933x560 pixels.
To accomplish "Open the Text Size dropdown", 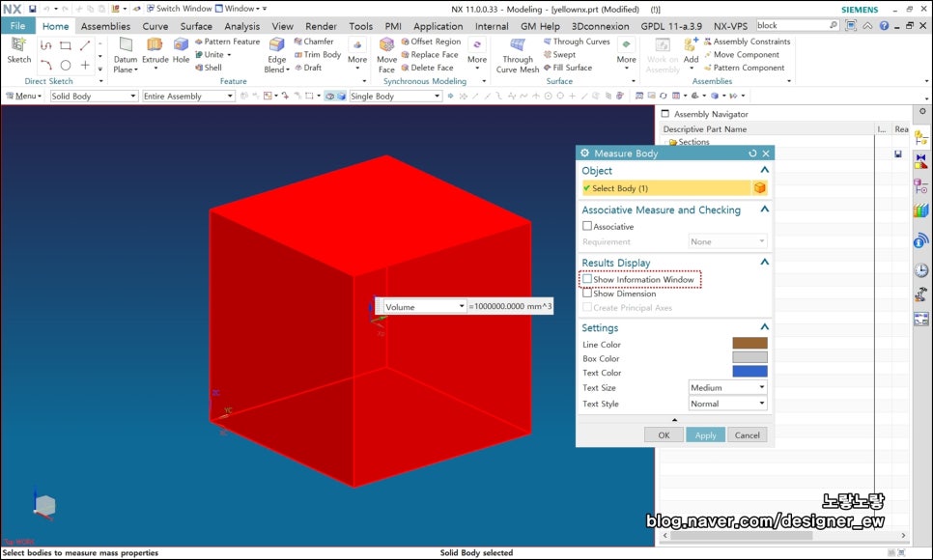I will coord(727,388).
